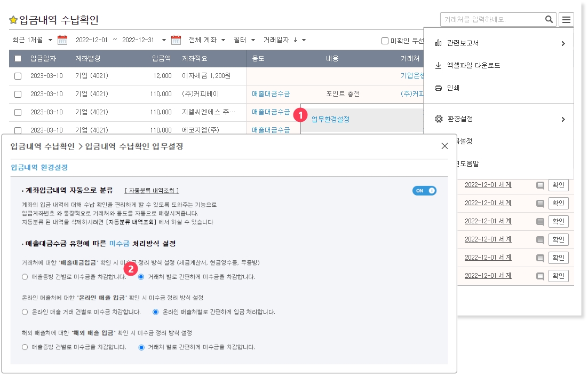Close the 업무설정 dialog
588x374 pixels.
click(444, 146)
